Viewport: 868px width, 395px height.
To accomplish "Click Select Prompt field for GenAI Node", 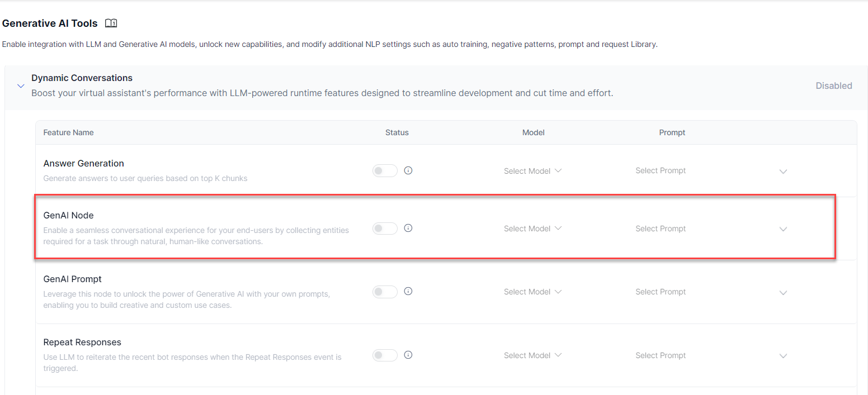I will pos(661,229).
